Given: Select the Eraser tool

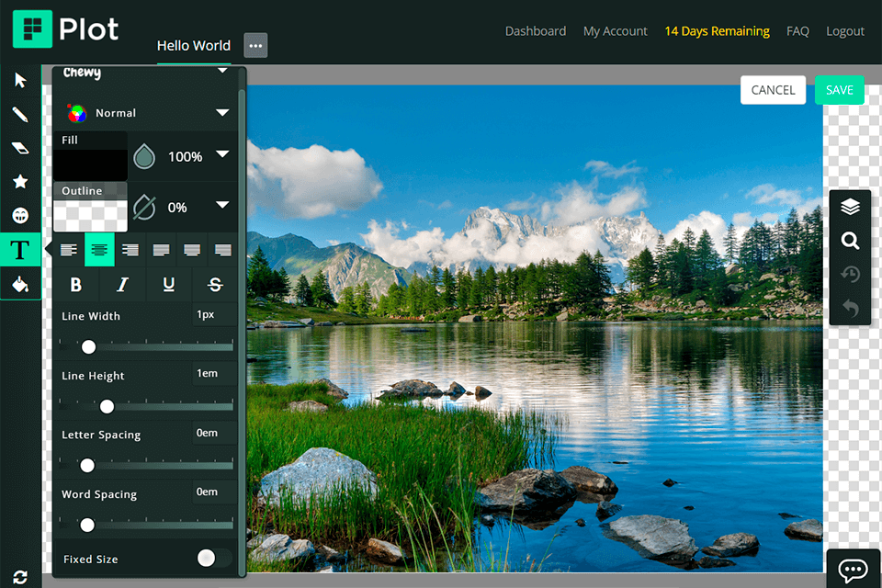Looking at the screenshot, I should coord(20,148).
